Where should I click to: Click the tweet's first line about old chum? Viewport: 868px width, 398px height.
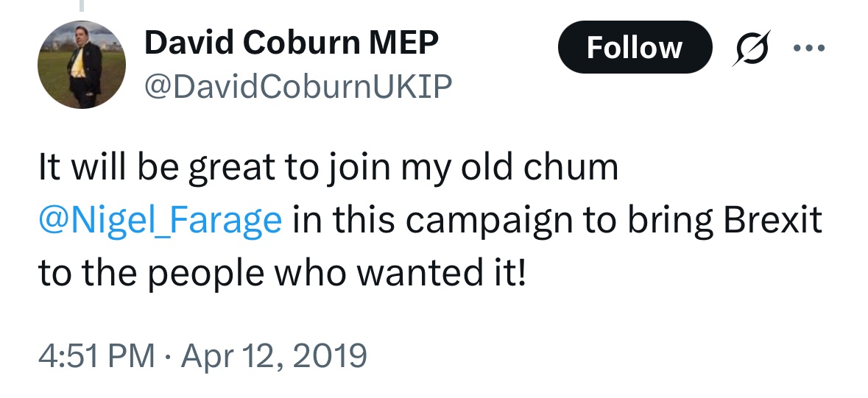(x=328, y=168)
